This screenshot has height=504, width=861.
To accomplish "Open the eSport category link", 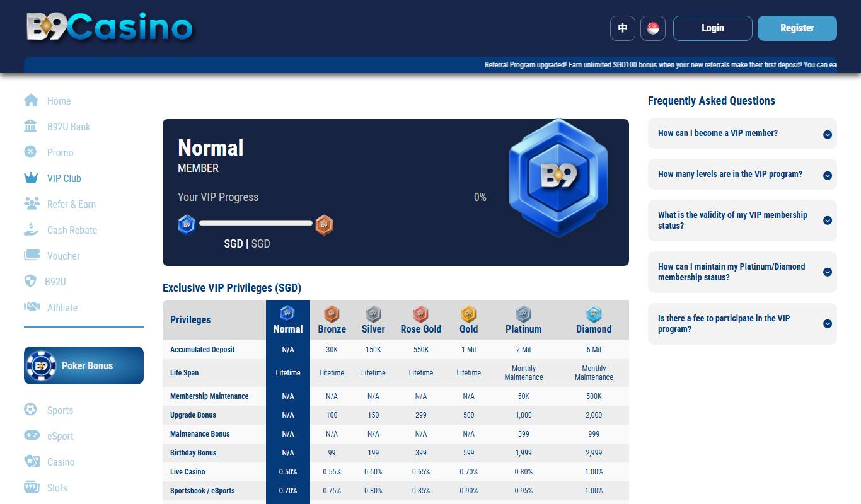I will point(60,436).
